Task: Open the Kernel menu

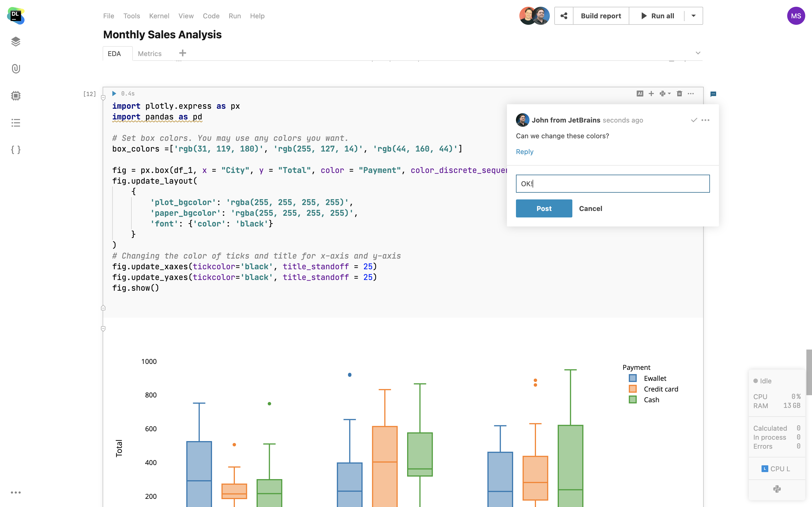Action: click(x=159, y=16)
